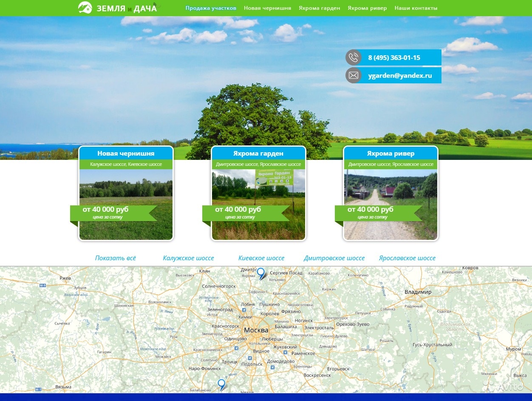Viewport: 532px width, 401px height.
Task: Open the Яхрома гарден menu item
Action: click(x=320, y=8)
